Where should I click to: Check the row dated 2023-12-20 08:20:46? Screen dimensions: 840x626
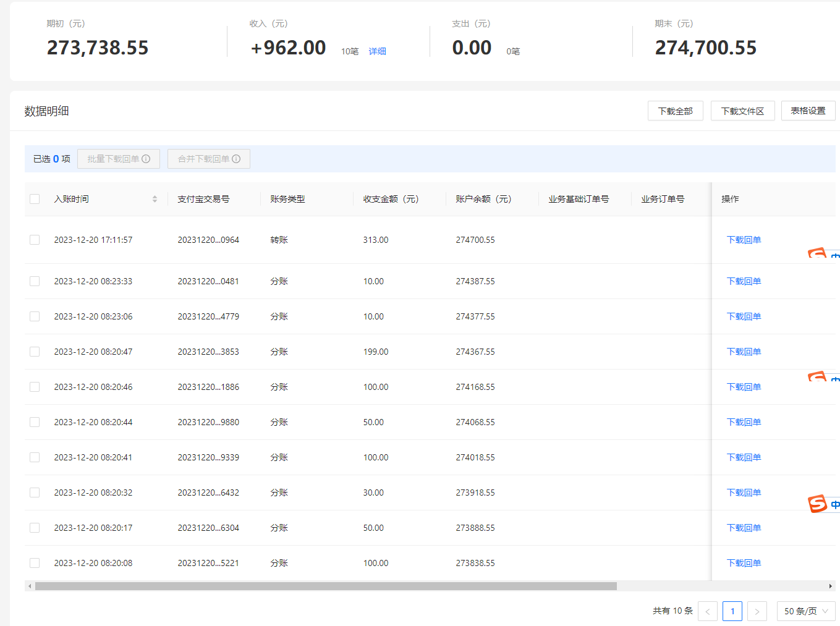(x=35, y=387)
